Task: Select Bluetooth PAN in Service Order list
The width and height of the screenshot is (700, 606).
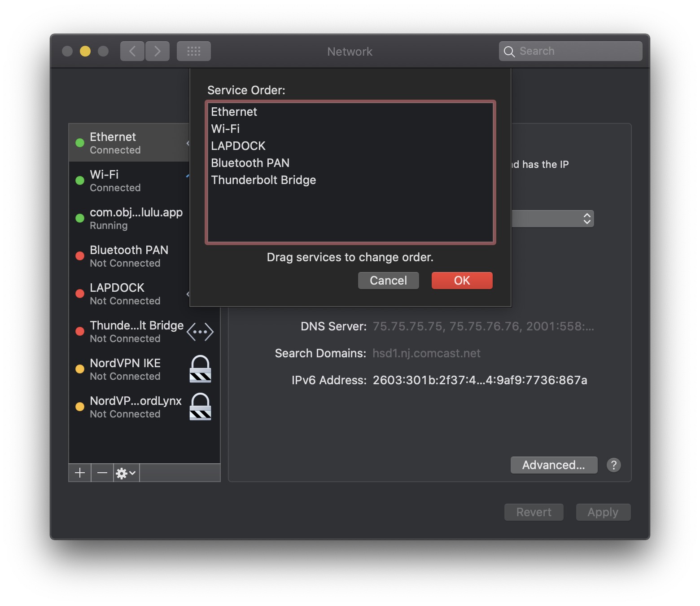Action: (250, 163)
